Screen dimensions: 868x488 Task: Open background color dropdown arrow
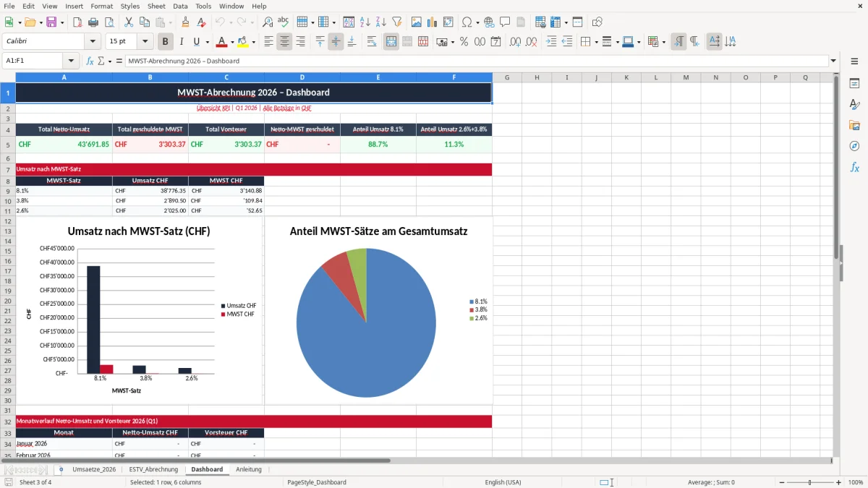click(253, 42)
